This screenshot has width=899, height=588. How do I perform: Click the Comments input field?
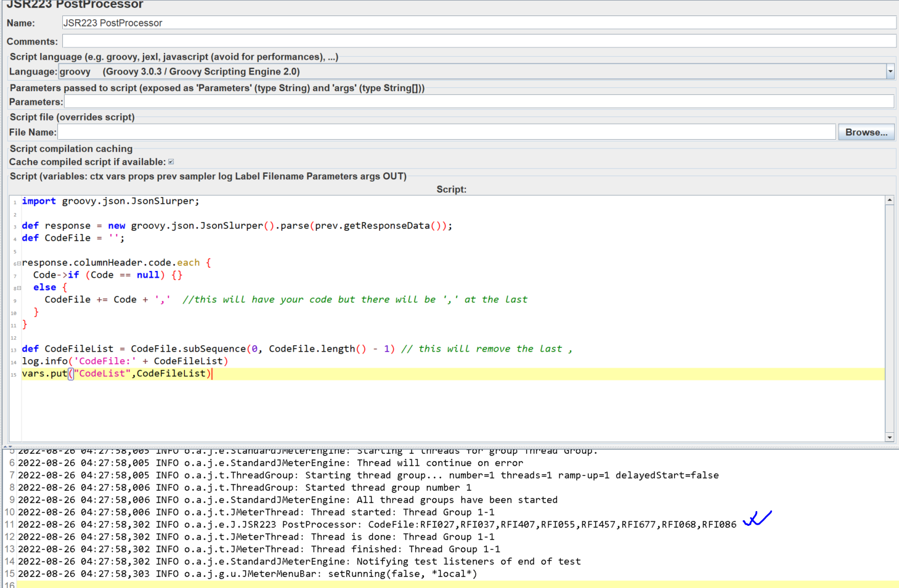[x=479, y=41]
